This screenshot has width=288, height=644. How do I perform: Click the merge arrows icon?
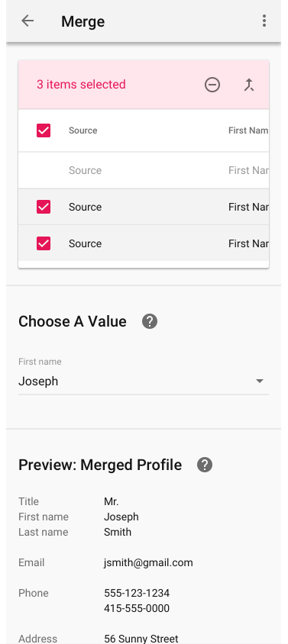tap(249, 85)
